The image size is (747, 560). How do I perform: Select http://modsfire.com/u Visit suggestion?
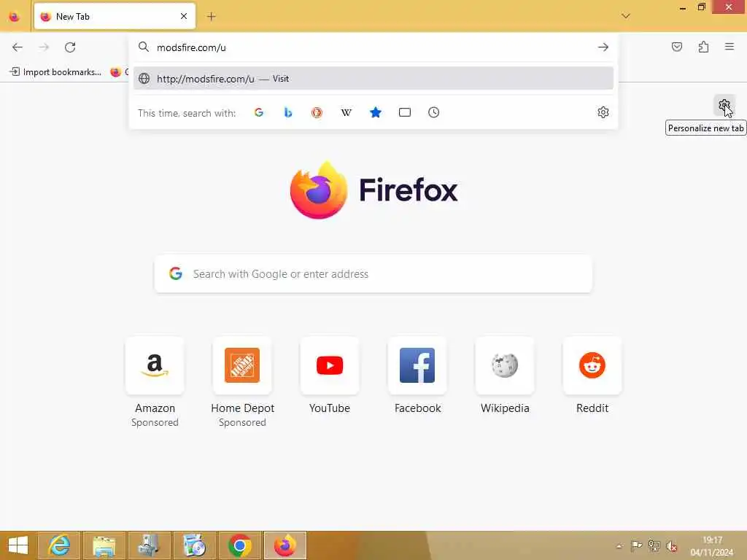(x=373, y=79)
